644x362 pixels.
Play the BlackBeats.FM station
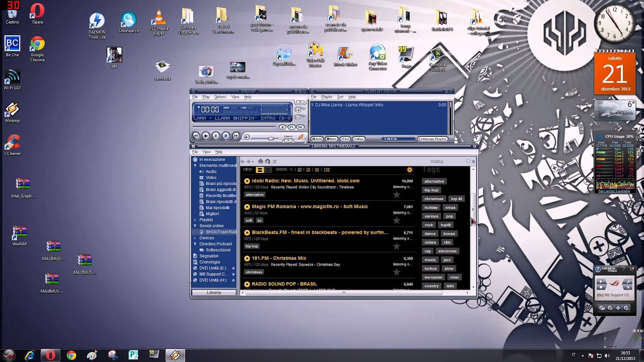(247, 232)
